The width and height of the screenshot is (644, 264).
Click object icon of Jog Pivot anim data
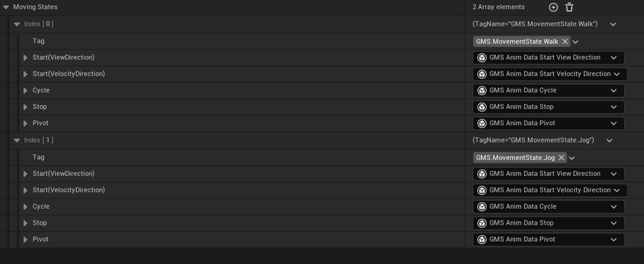(482, 240)
